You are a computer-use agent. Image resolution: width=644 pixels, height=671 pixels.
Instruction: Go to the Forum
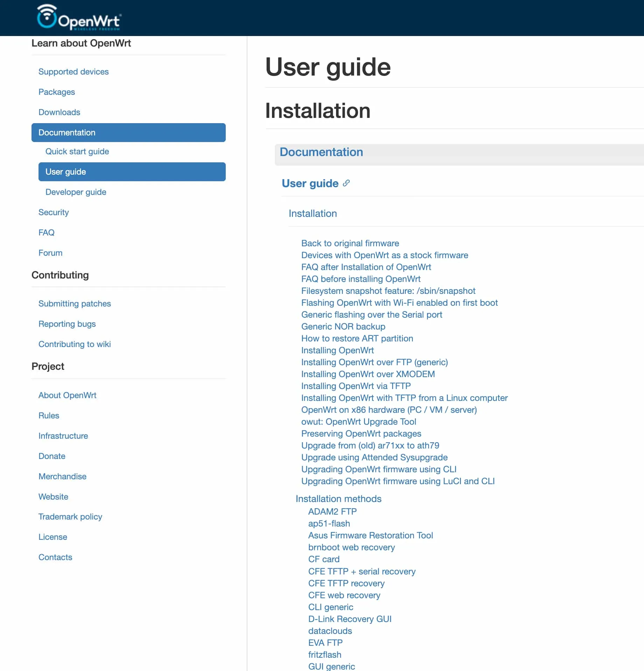click(50, 253)
